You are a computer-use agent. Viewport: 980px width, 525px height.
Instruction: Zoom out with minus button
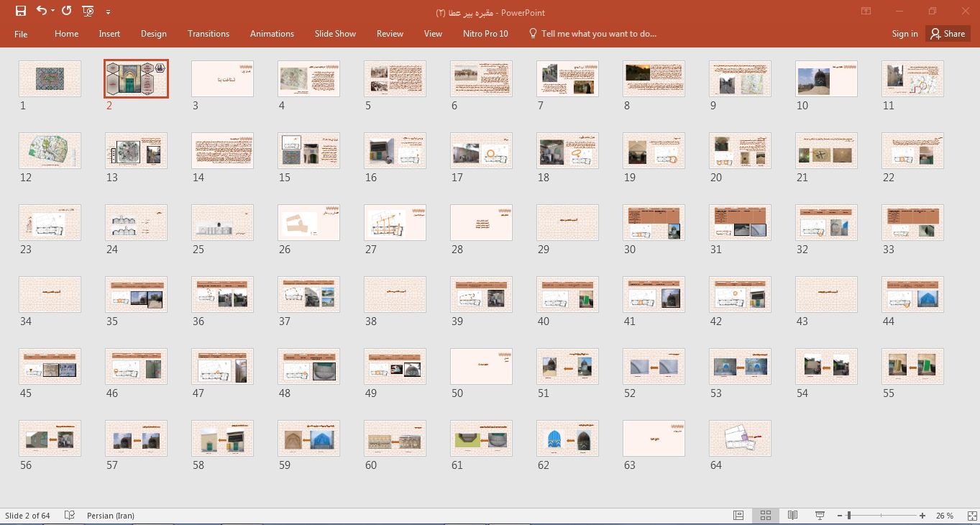click(x=839, y=516)
